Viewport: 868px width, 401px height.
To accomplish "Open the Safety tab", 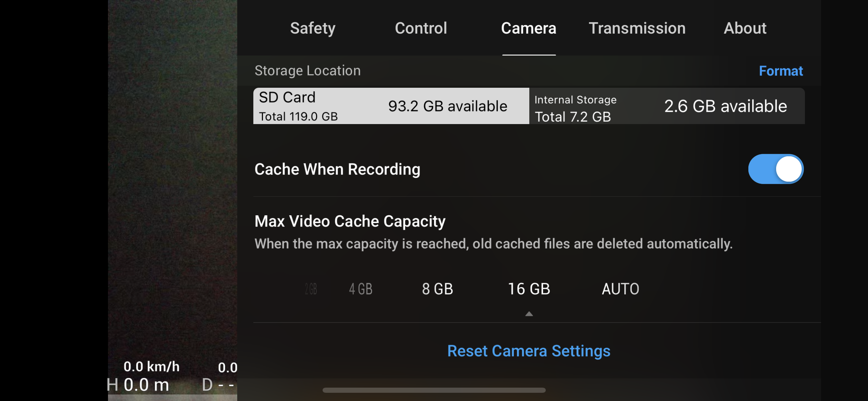I will [313, 28].
